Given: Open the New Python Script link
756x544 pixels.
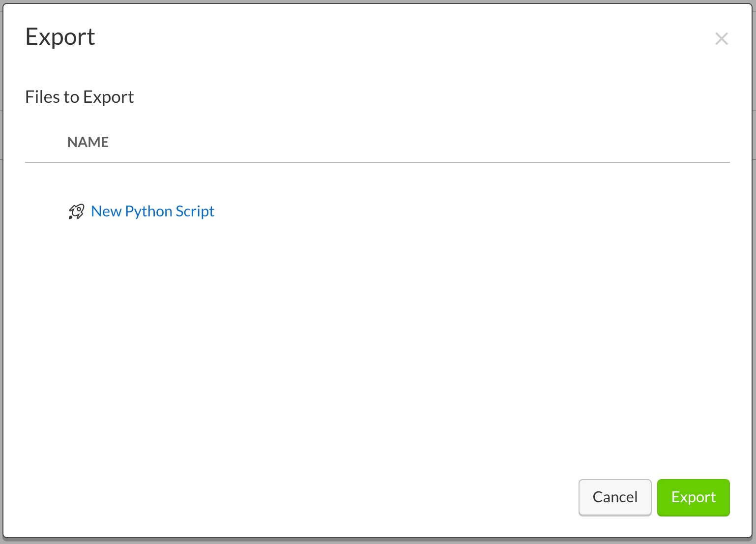Looking at the screenshot, I should [x=152, y=212].
